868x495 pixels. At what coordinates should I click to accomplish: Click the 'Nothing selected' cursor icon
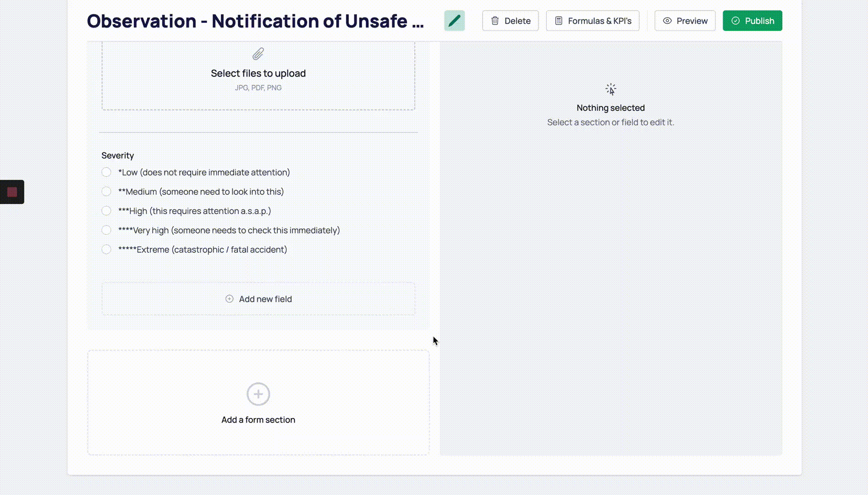(x=610, y=89)
